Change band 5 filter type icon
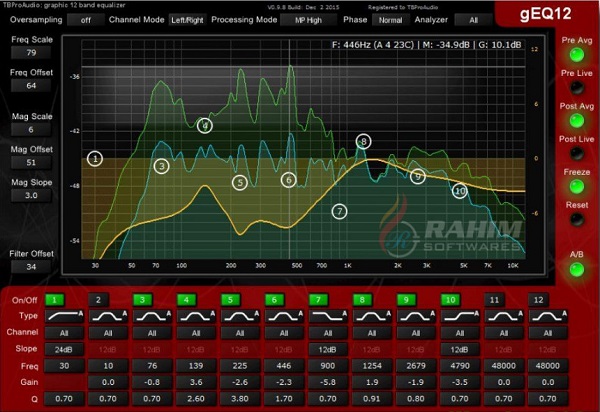Image resolution: width=600 pixels, height=412 pixels. tap(240, 316)
